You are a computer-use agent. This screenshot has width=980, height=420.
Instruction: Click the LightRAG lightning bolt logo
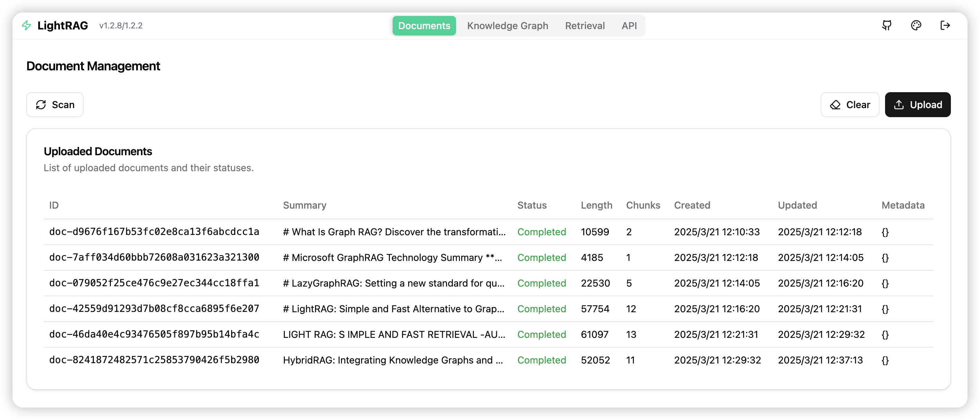(26, 26)
